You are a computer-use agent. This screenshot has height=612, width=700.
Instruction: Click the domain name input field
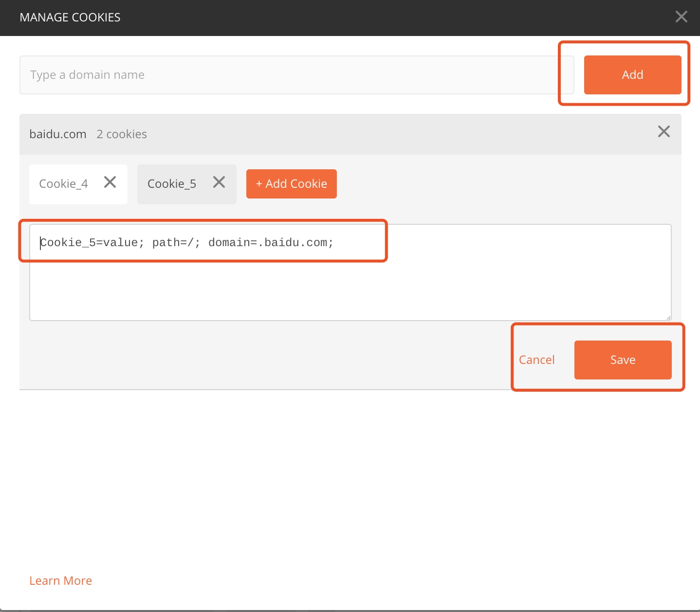296,75
